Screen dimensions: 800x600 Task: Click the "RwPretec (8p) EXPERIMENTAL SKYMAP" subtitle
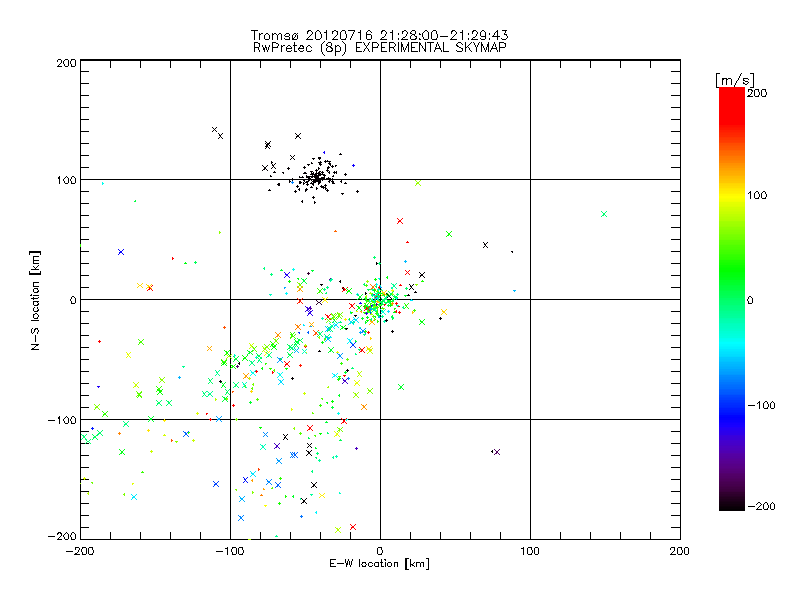point(380,48)
